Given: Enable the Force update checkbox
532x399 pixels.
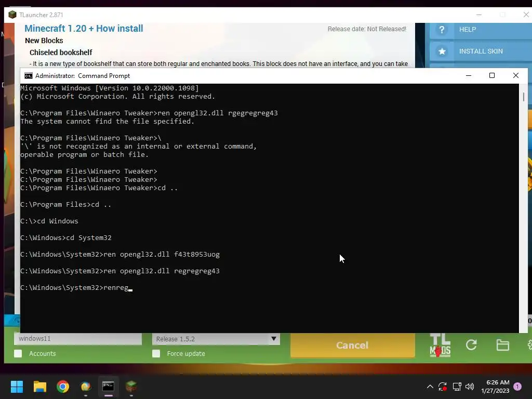Looking at the screenshot, I should pyautogui.click(x=156, y=353).
